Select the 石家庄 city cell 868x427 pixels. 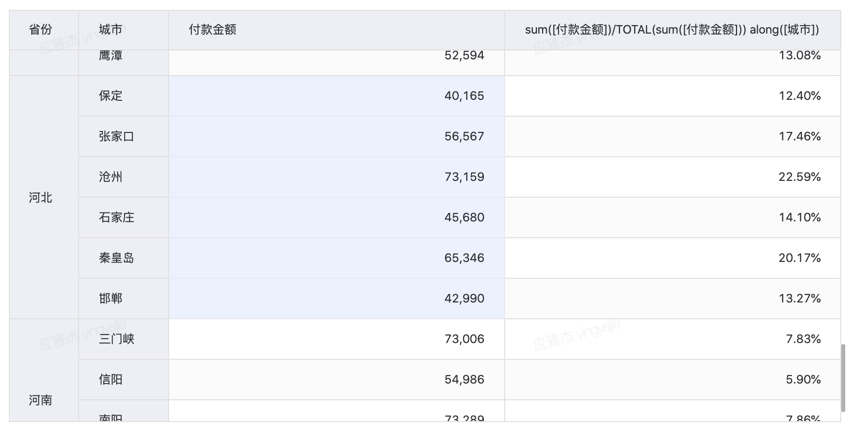click(x=117, y=217)
